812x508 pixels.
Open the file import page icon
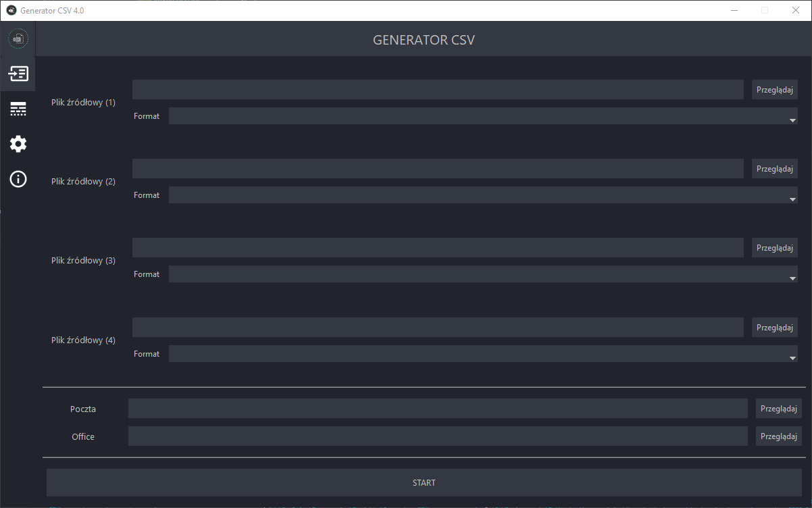point(18,74)
